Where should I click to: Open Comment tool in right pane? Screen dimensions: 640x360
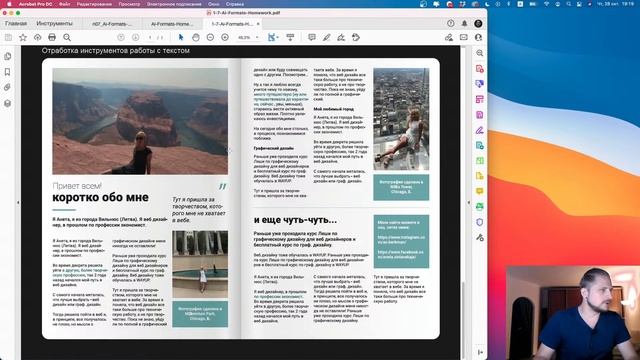tap(480, 191)
